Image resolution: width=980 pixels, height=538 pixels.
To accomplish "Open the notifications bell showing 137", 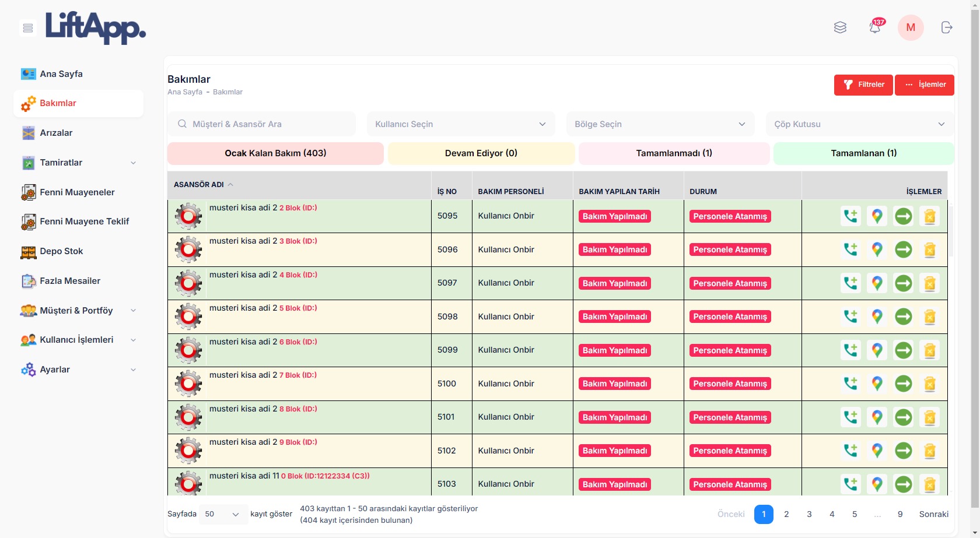I will tap(874, 27).
